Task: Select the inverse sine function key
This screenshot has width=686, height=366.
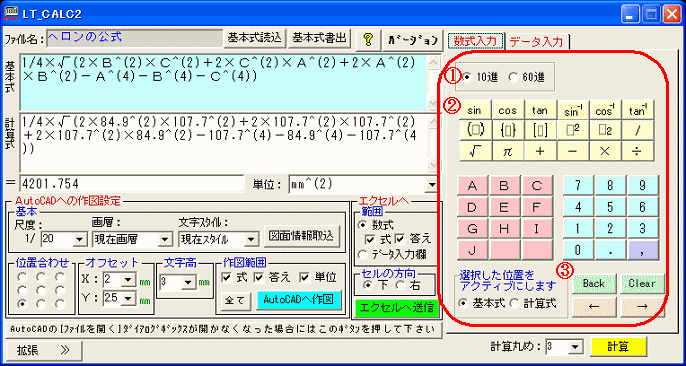Action: click(x=573, y=110)
